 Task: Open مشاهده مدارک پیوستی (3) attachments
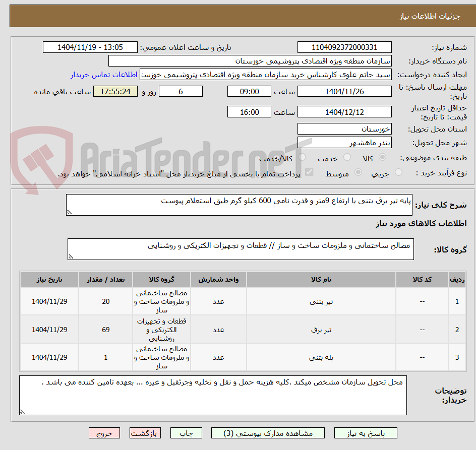tap(268, 433)
